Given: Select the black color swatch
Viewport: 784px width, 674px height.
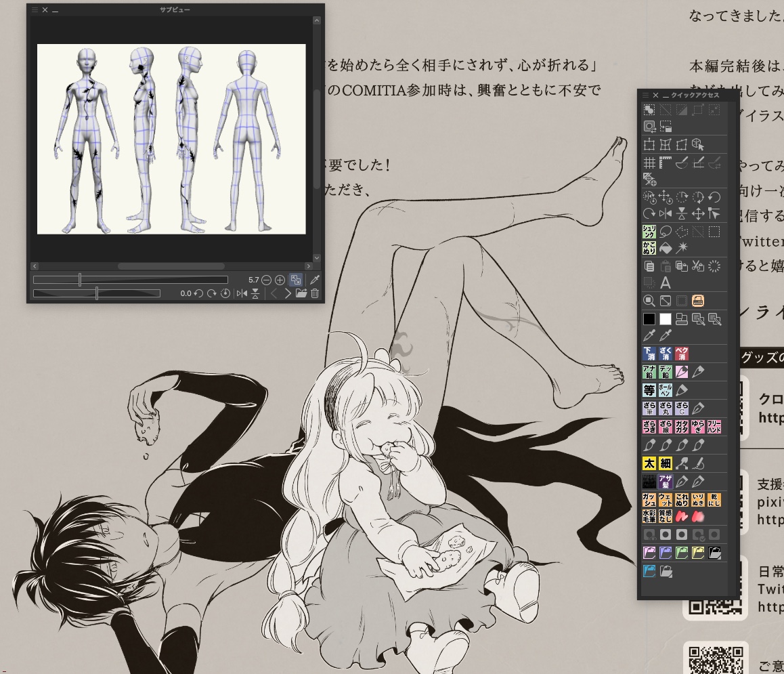Looking at the screenshot, I should [x=649, y=319].
